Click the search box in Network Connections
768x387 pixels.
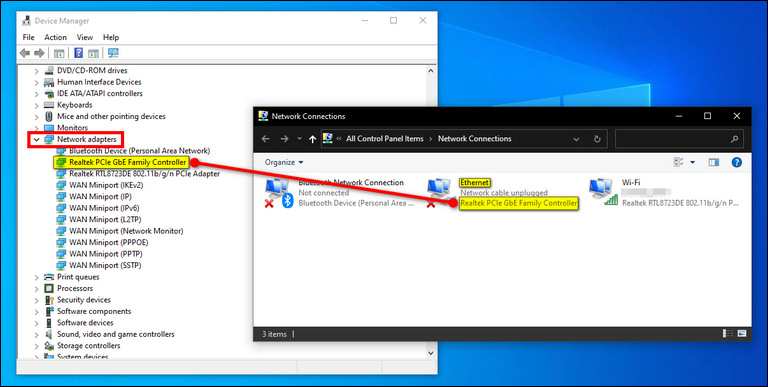pyautogui.click(x=679, y=139)
